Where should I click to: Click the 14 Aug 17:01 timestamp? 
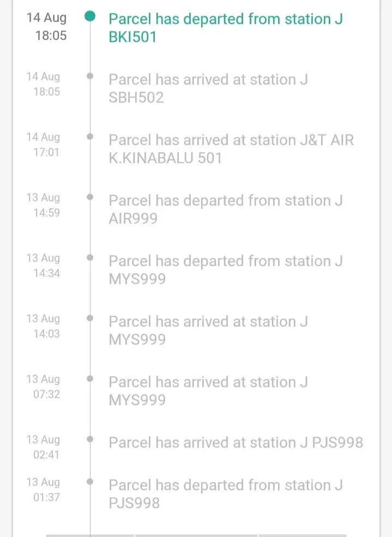pyautogui.click(x=44, y=144)
